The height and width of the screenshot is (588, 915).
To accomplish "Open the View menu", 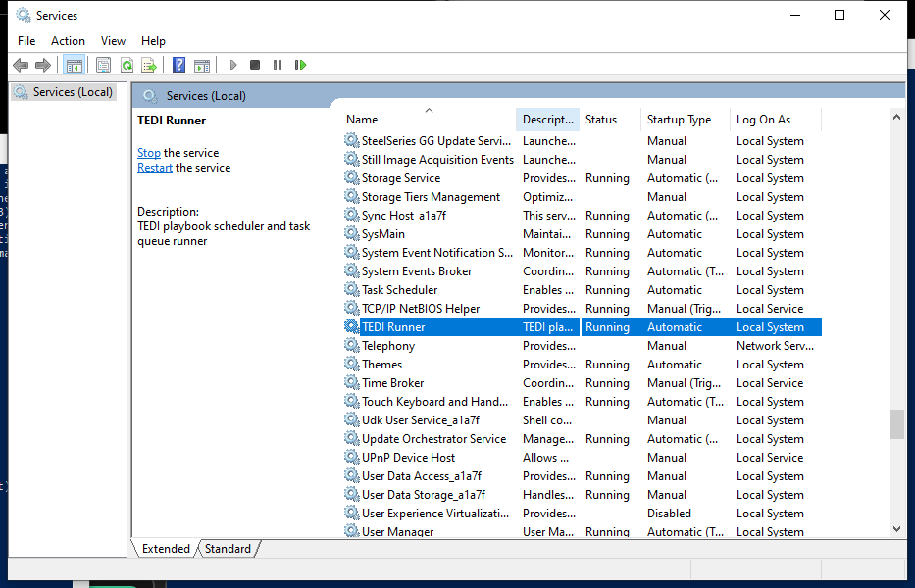I will [113, 41].
